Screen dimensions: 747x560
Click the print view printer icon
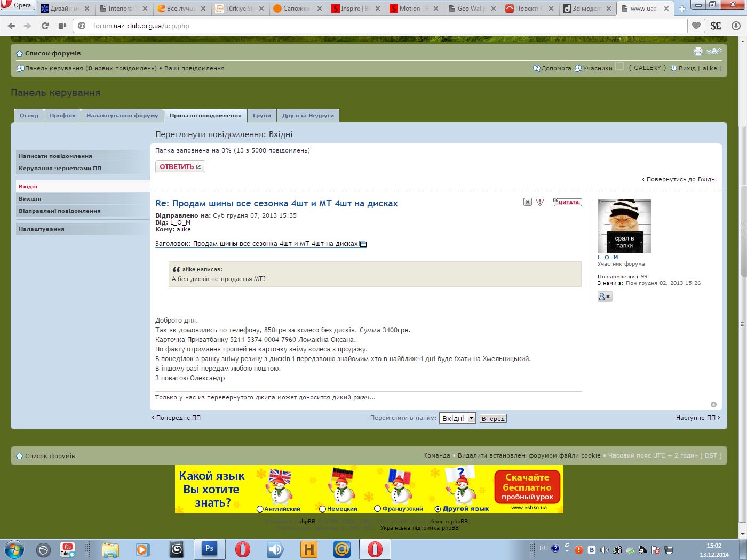coord(698,51)
